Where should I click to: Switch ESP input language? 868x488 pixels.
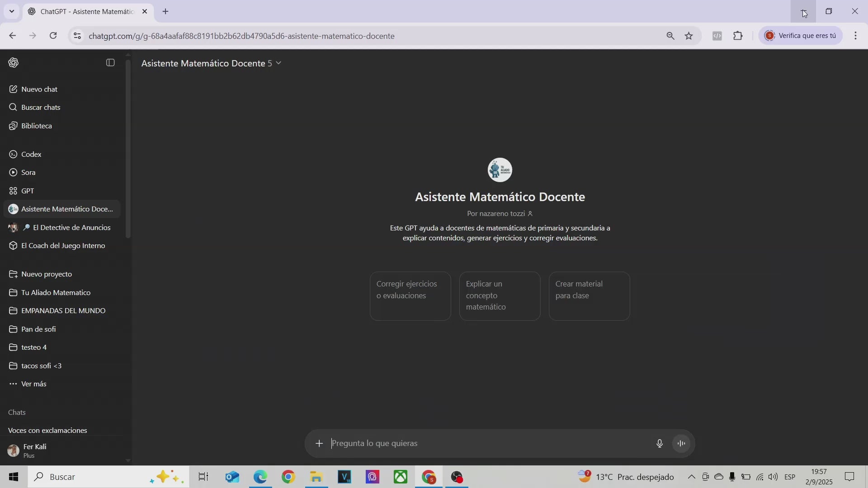click(x=790, y=477)
